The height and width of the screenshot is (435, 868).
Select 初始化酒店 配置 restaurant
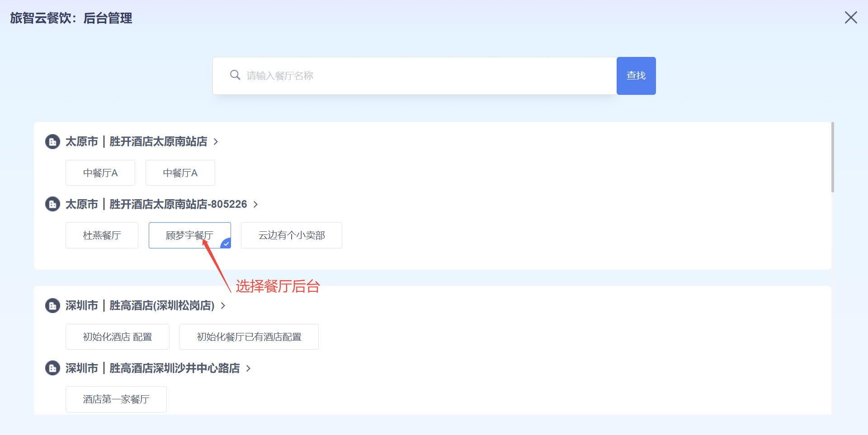point(118,337)
